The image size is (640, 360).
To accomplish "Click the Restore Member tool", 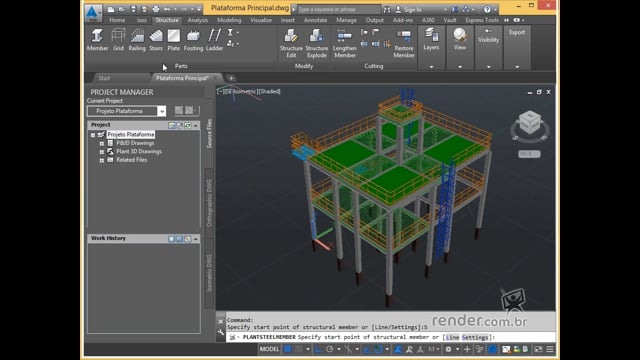I will 404,43.
